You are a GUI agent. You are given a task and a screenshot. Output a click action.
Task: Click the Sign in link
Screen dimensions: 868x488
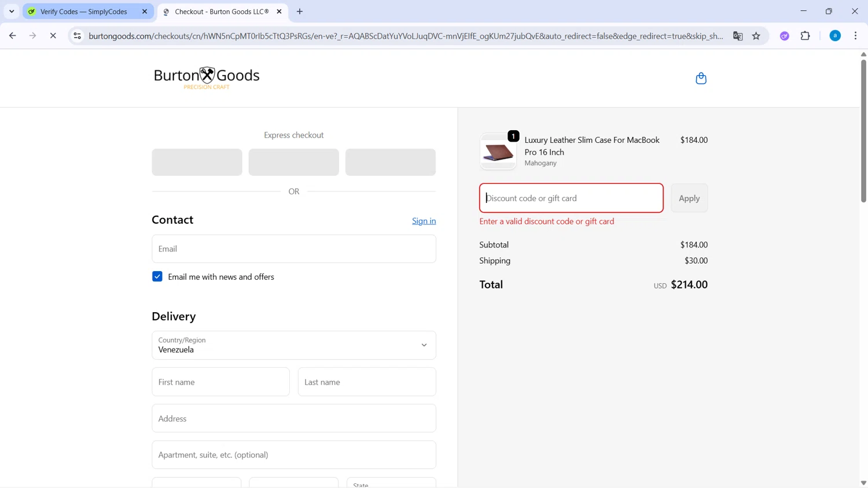424,221
